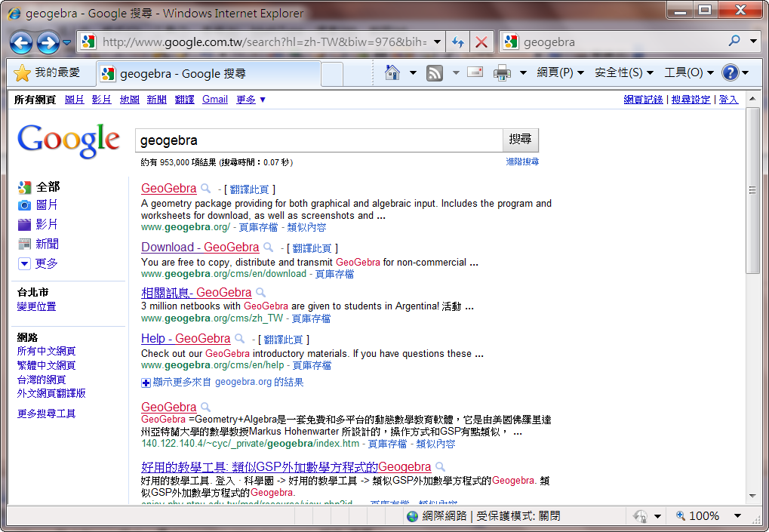Image resolution: width=769 pixels, height=532 pixels.
Task: Click the blue Help question mark icon
Action: tap(731, 73)
